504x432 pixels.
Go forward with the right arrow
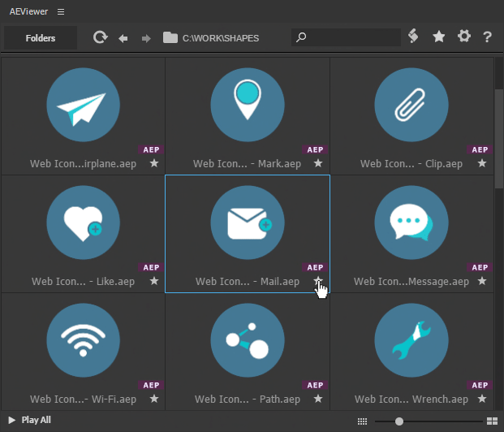pyautogui.click(x=146, y=39)
